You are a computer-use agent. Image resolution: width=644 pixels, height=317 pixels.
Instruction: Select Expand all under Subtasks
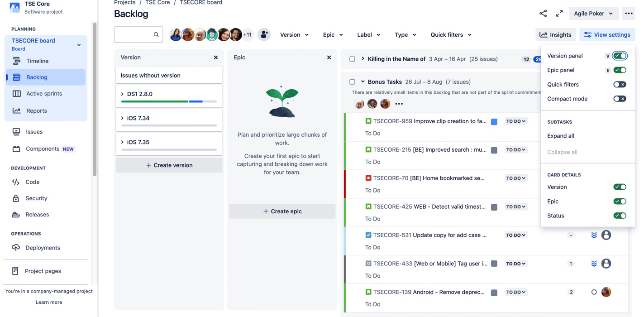[561, 136]
